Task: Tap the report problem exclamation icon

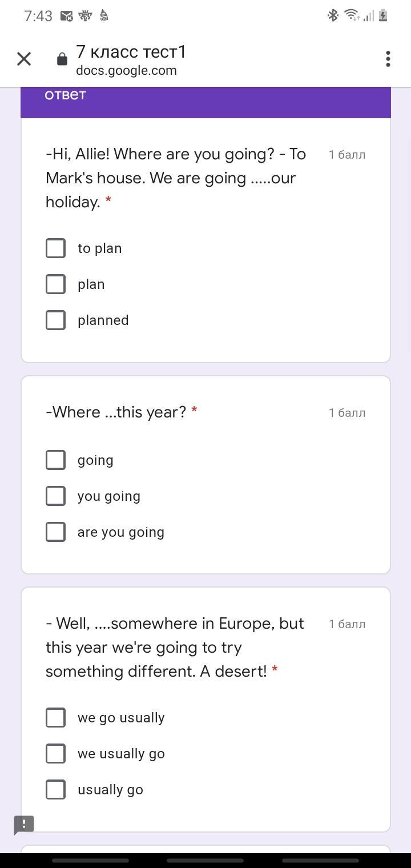Action: click(24, 824)
